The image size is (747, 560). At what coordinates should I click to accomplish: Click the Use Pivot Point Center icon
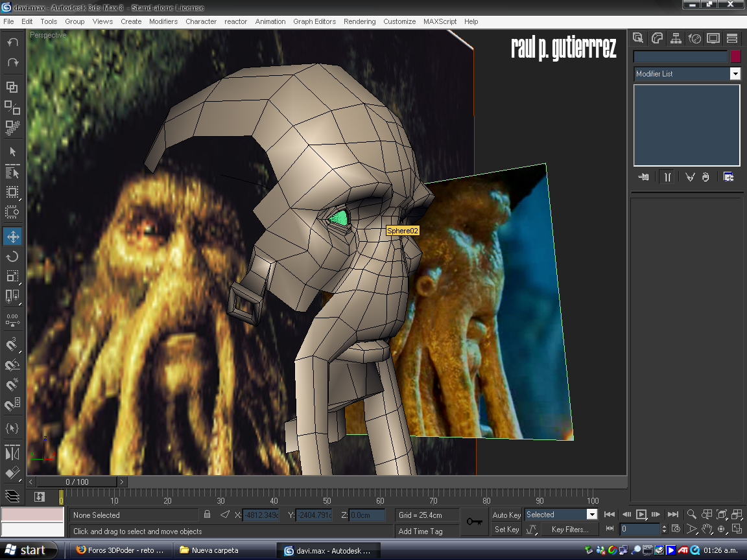(x=12, y=297)
